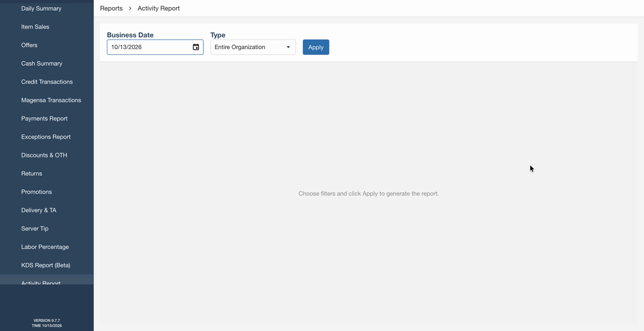Open Credit Transactions report
The image size is (644, 331).
[47, 82]
